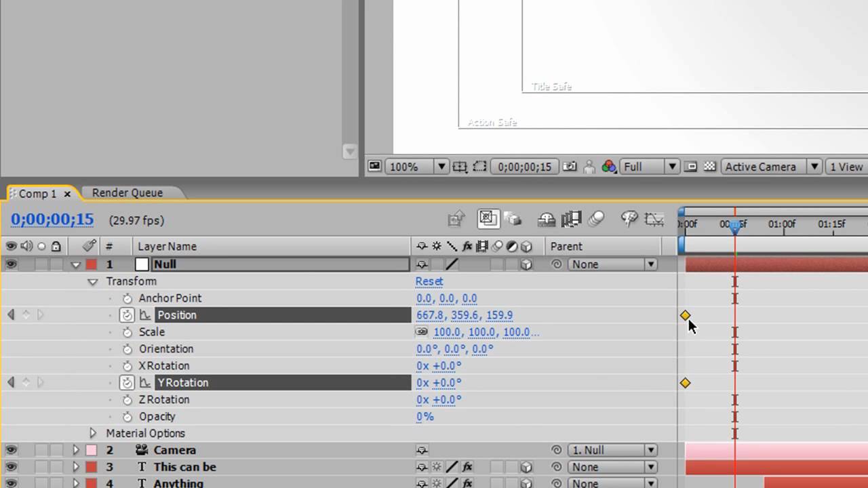Viewport: 868px width, 488px height.
Task: Close the Comp 1 tab
Action: point(67,194)
